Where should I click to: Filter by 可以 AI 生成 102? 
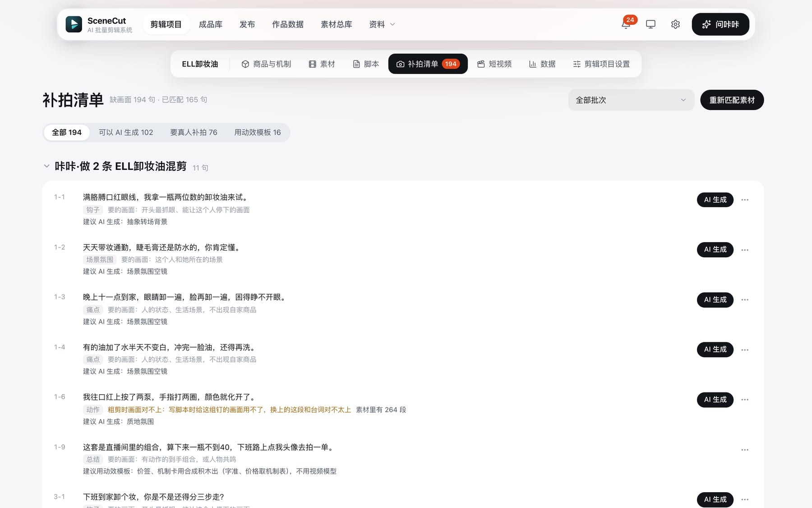tap(126, 132)
